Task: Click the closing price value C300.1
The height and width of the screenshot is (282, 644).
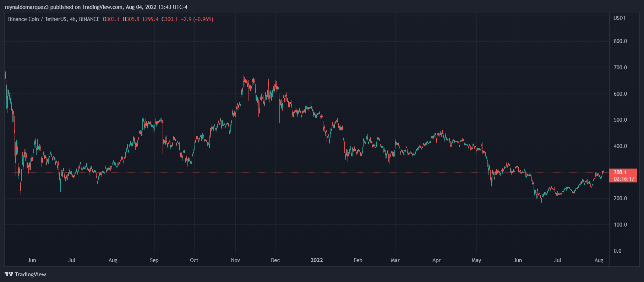Action: click(170, 19)
